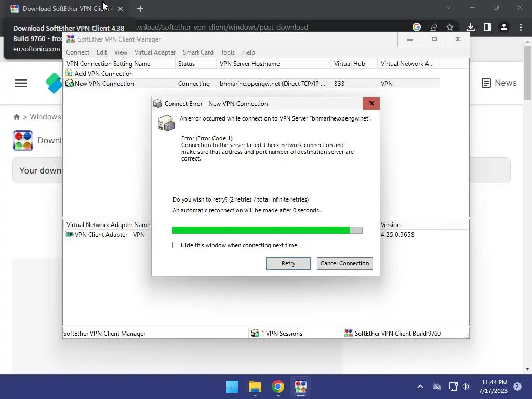
Task: Select the Add VPN Connection entry
Action: click(103, 74)
